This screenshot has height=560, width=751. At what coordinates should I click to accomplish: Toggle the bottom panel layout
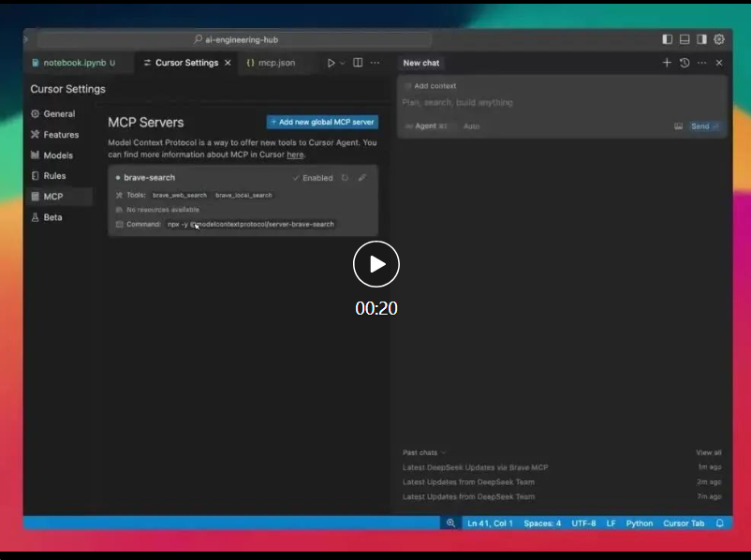pos(685,39)
